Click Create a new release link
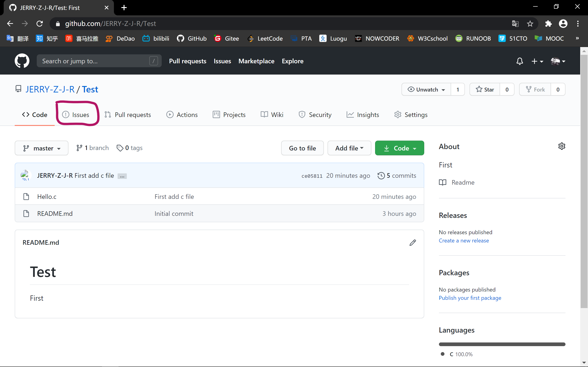This screenshot has height=367, width=588. pyautogui.click(x=464, y=241)
